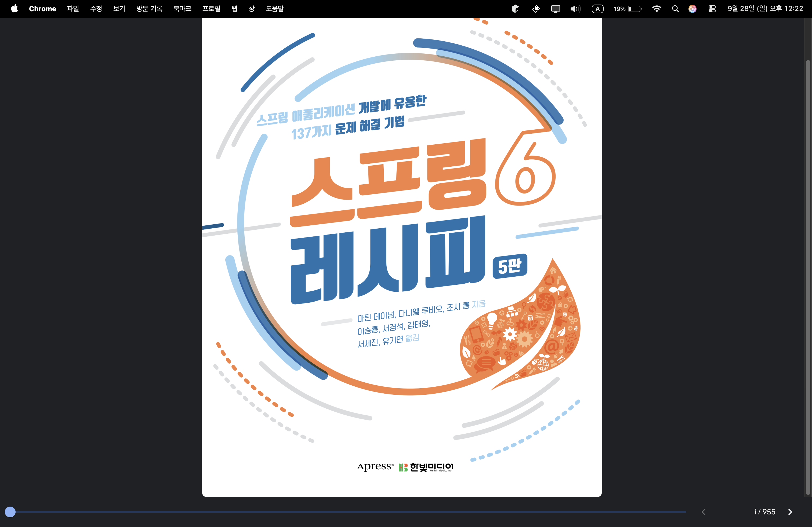Click the page progress slider handle
The height and width of the screenshot is (527, 812).
click(x=10, y=512)
